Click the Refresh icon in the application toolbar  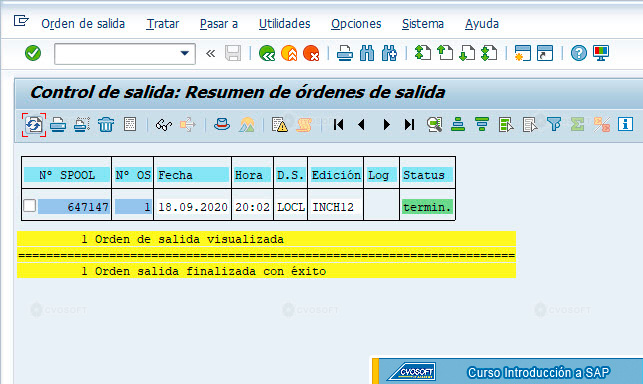point(34,125)
